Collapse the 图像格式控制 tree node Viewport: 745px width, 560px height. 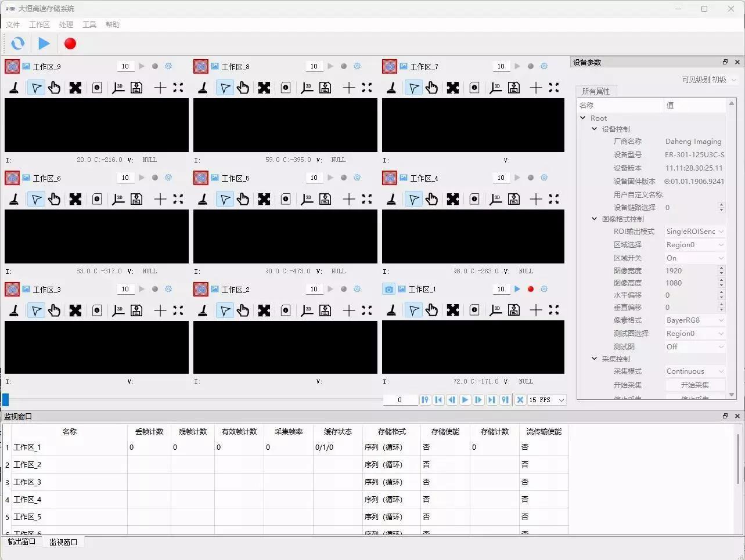pos(594,219)
